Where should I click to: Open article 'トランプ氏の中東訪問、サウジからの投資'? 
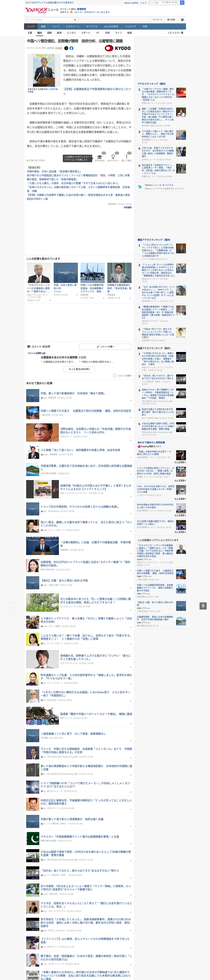[x=80, y=507]
